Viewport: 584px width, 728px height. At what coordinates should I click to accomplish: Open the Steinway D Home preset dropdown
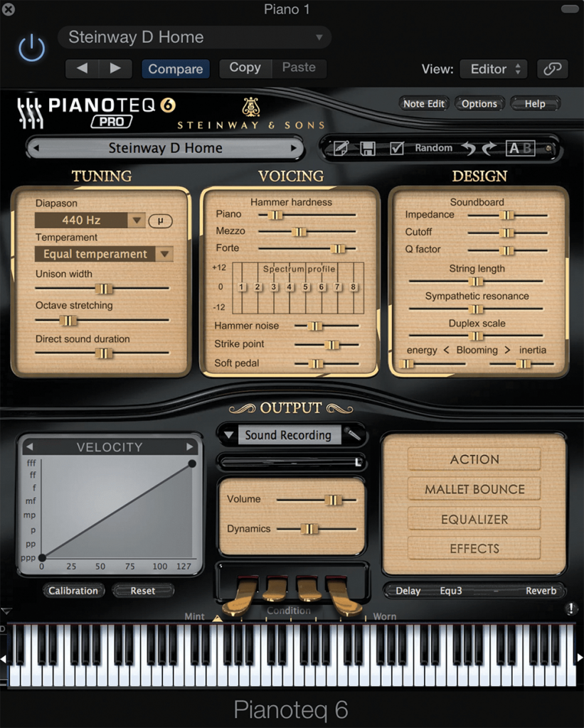pyautogui.click(x=195, y=37)
